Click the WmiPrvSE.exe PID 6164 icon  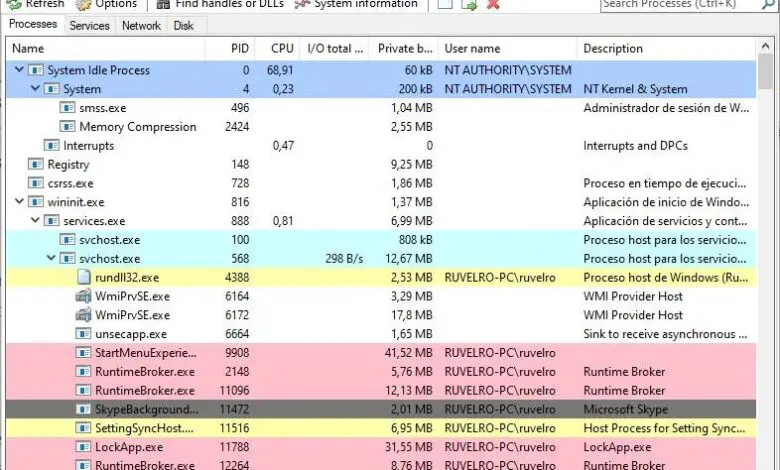click(x=83, y=296)
